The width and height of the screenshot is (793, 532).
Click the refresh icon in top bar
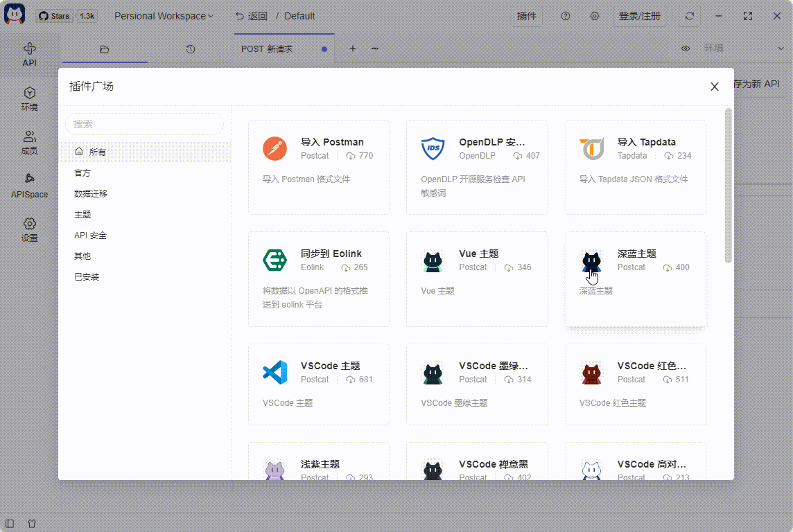pos(690,16)
